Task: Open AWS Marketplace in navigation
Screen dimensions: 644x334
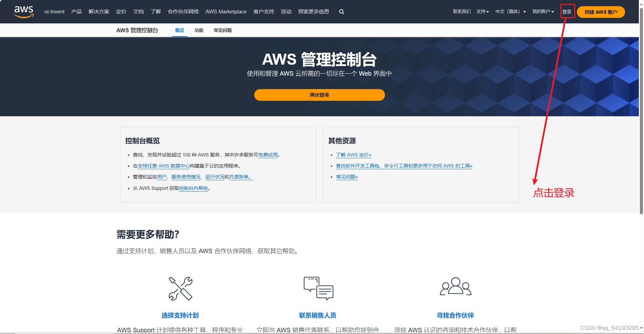Action: (226, 12)
